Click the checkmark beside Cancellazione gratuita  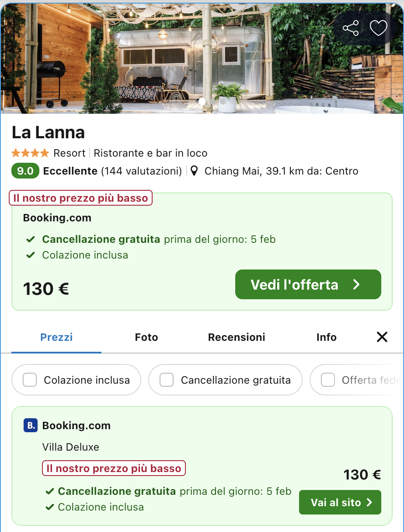click(x=31, y=239)
